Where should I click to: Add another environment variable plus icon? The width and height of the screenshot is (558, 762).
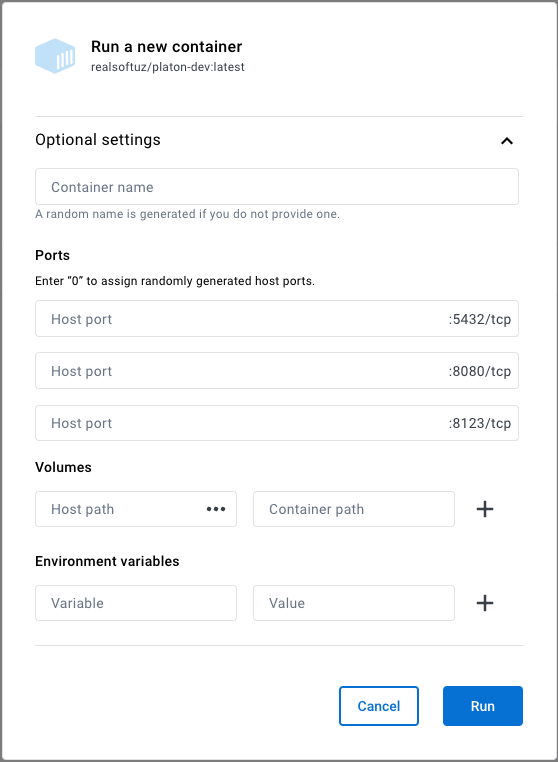click(485, 603)
